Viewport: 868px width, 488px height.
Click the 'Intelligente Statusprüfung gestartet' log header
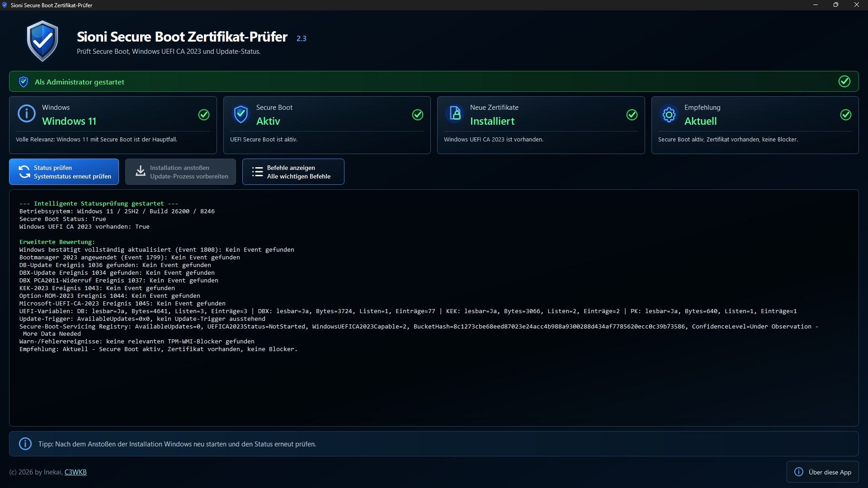point(99,204)
